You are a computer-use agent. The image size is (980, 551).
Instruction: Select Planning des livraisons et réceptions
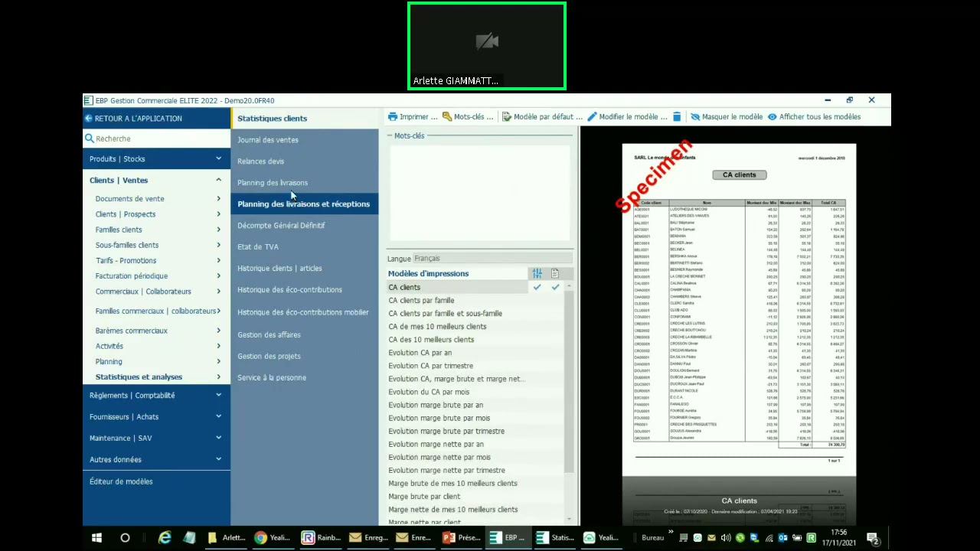pyautogui.click(x=303, y=204)
